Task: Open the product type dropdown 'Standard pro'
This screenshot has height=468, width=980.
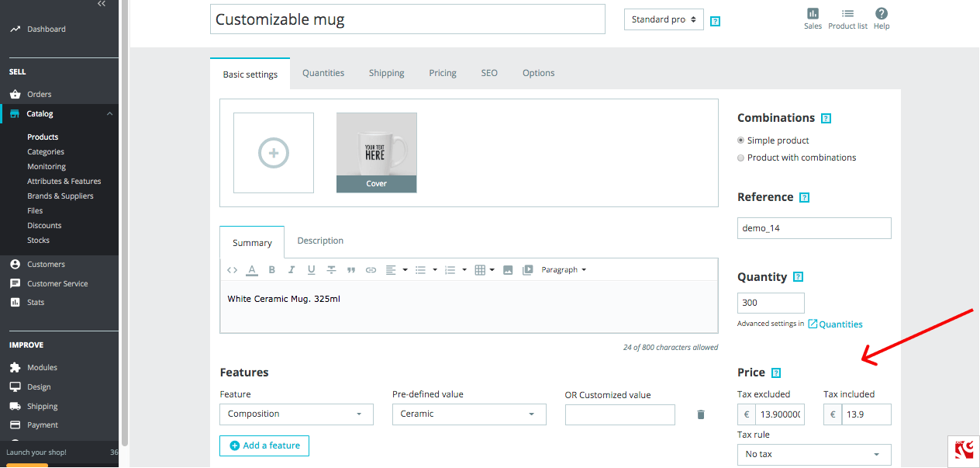Action: coord(664,19)
